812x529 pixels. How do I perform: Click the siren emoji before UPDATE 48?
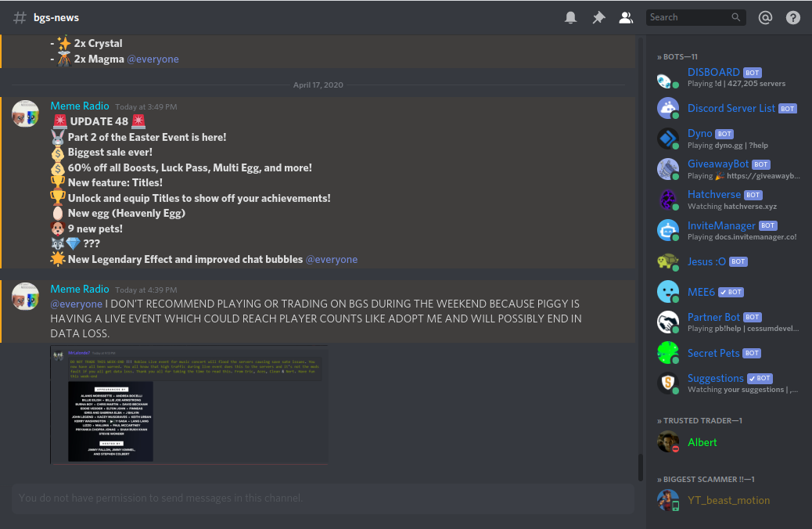pos(60,121)
